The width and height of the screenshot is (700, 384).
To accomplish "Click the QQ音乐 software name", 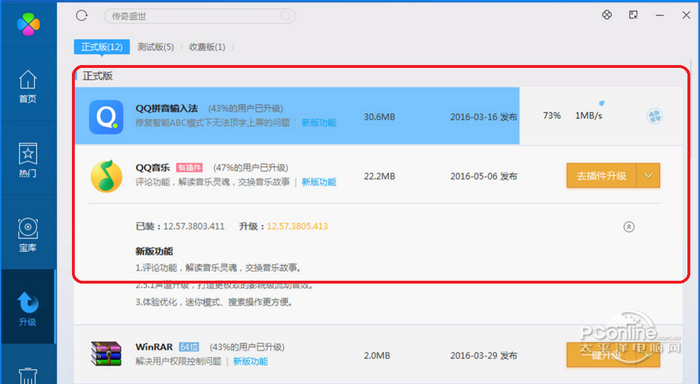I will coord(153,168).
